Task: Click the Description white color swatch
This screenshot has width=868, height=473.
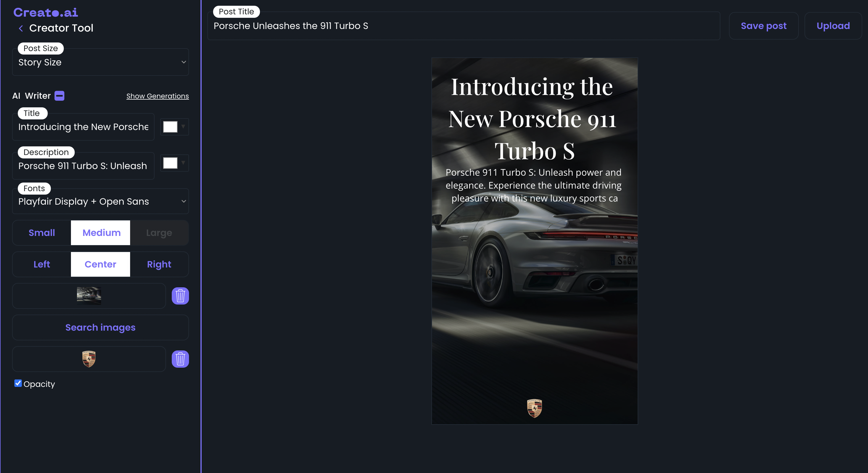Action: (170, 163)
